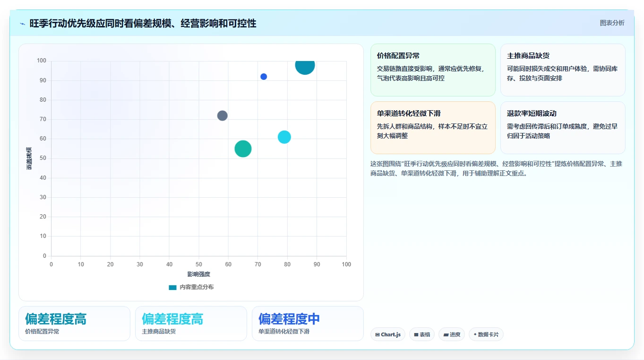Click the y-axis tick label 20

pyautogui.click(x=43, y=217)
